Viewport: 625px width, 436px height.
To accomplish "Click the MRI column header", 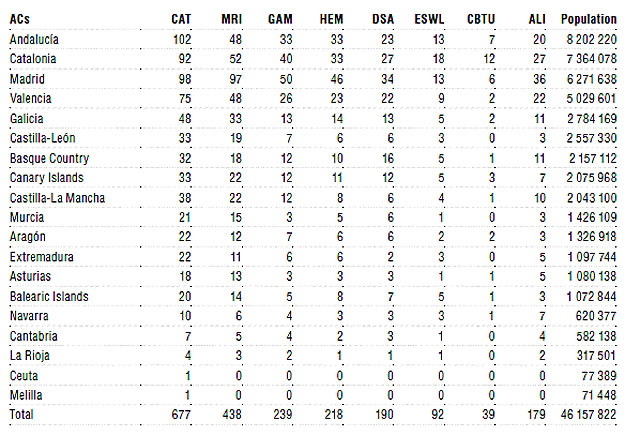I will point(232,19).
